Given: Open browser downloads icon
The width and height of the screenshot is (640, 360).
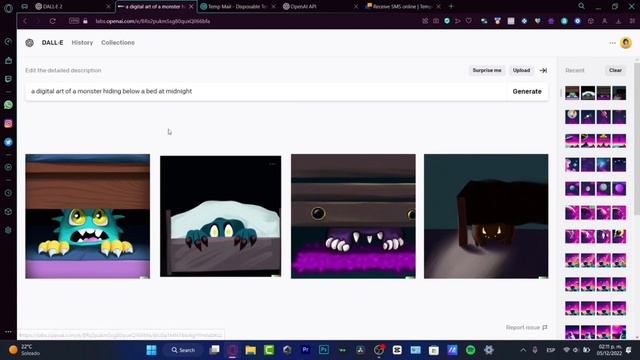Looking at the screenshot, I should tap(619, 21).
